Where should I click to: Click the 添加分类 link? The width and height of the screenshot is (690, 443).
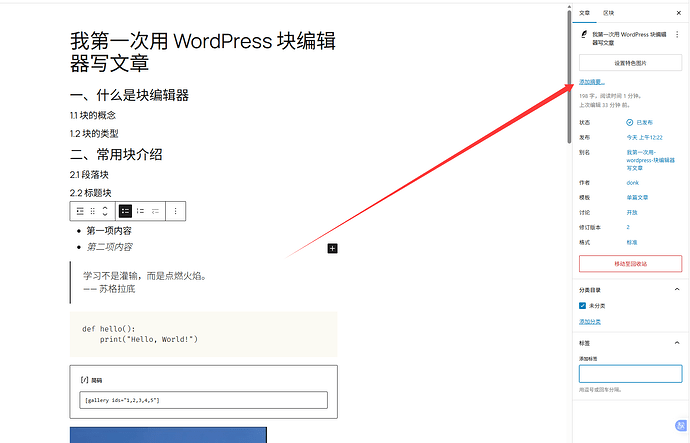pos(590,322)
